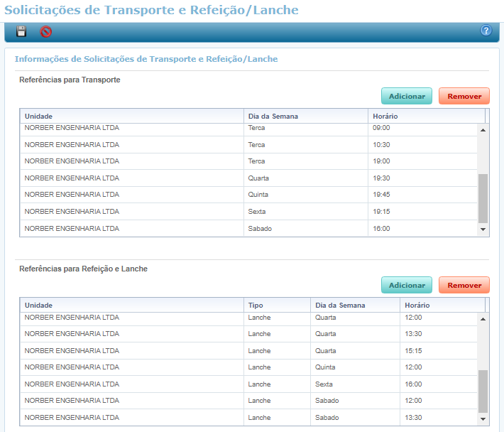Select the Lanche row Quarta 15:15
Screen dimensions: 504x432
pyautogui.click(x=248, y=351)
